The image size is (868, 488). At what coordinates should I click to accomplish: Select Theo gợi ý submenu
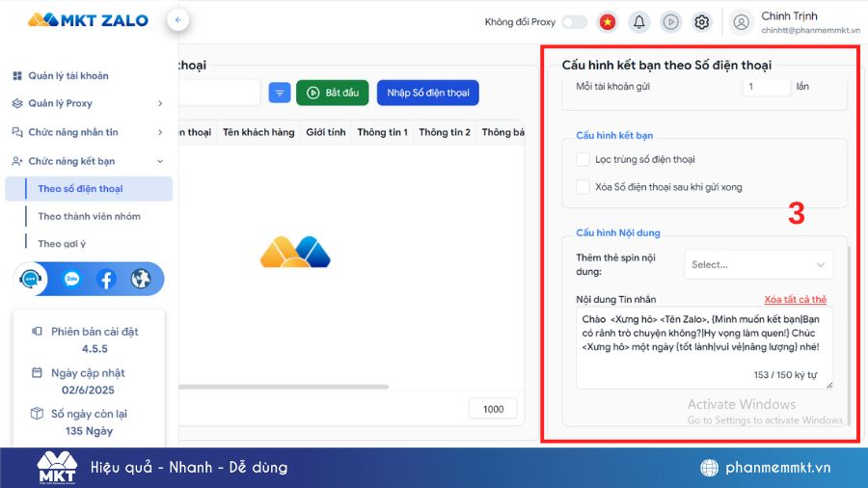[x=62, y=243]
